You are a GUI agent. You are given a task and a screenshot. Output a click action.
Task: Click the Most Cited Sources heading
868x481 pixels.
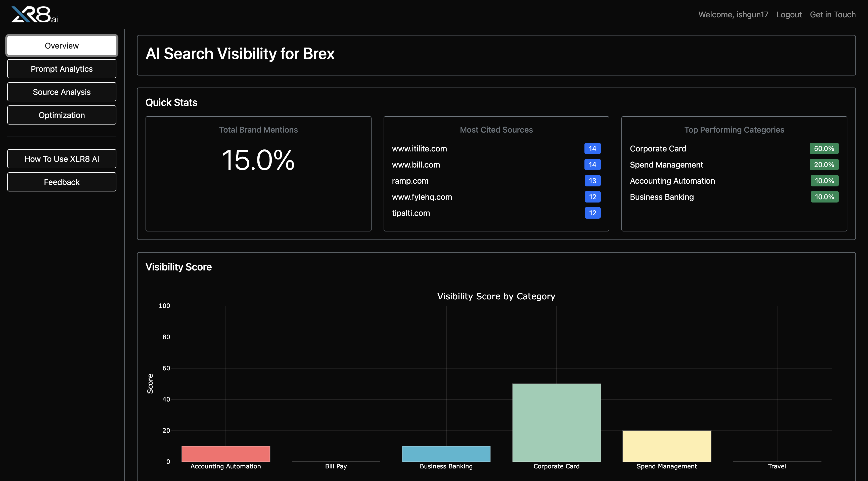tap(496, 130)
